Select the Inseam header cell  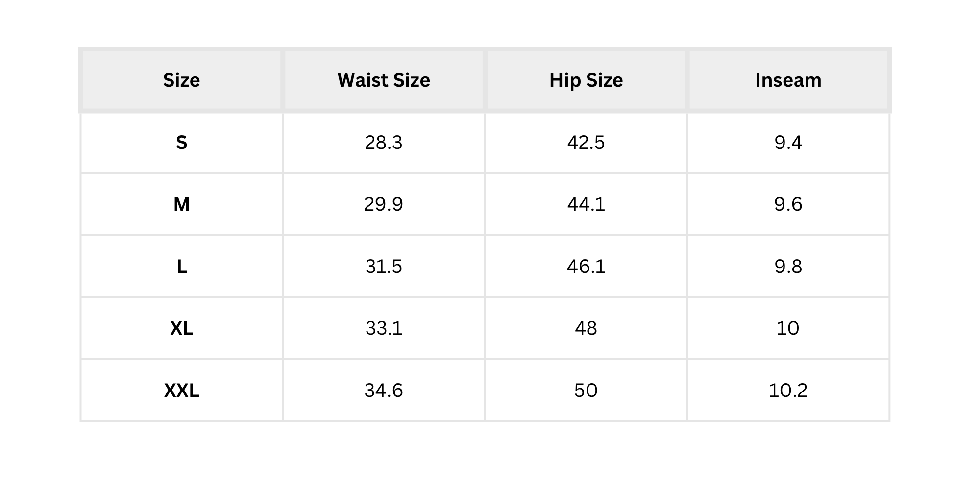pos(788,80)
